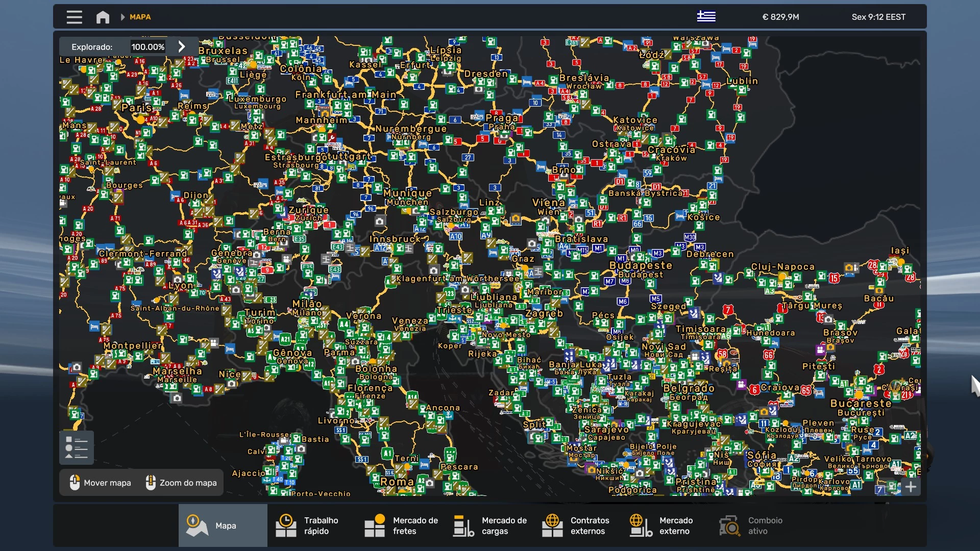
Task: Go to home screen via house icon
Action: (x=103, y=17)
